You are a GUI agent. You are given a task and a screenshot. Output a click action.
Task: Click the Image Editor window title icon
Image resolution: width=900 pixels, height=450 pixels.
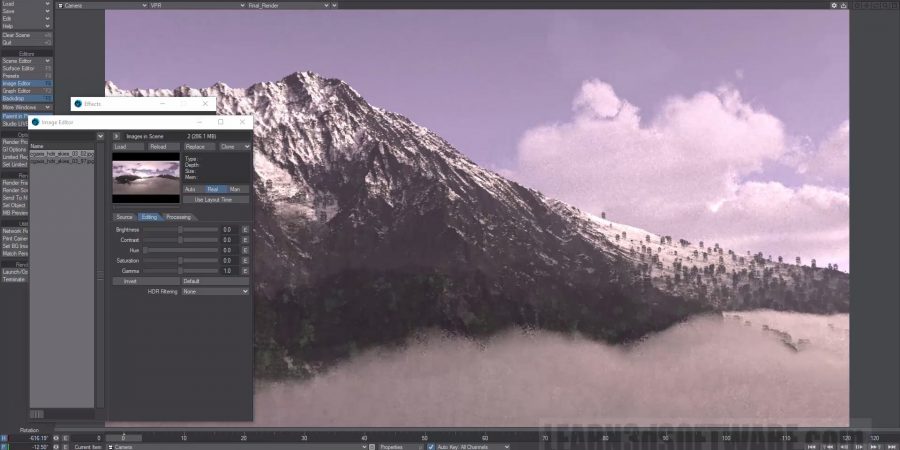click(x=36, y=122)
